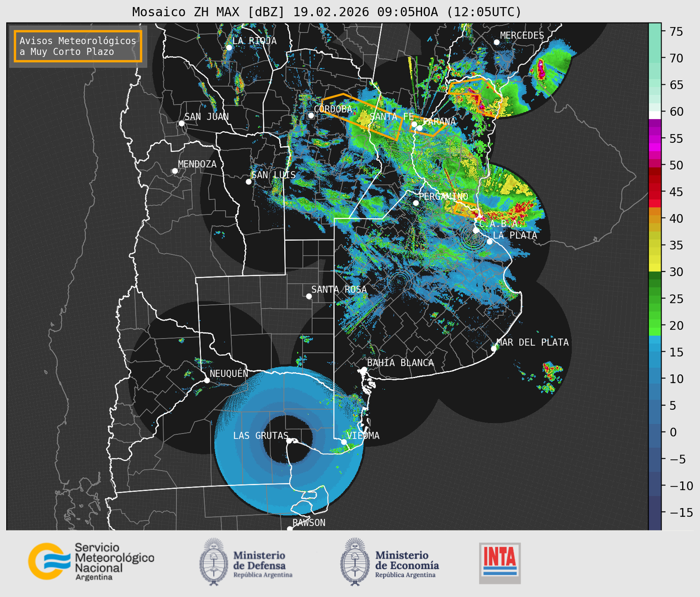Click the SANTA ROSA label
The image size is (700, 597).
click(339, 289)
